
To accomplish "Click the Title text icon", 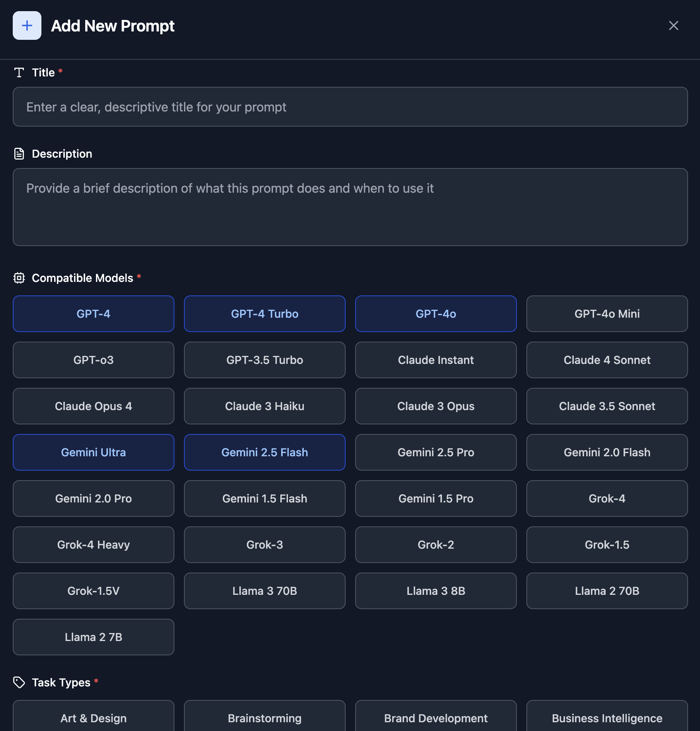I will click(19, 72).
